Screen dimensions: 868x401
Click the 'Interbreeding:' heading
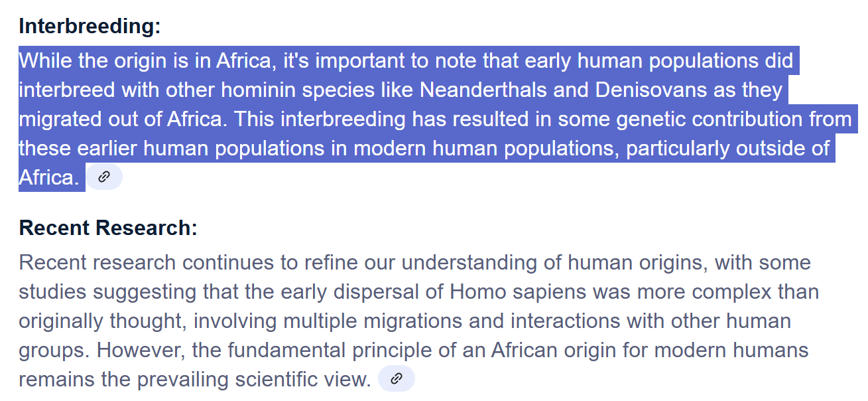point(90,27)
